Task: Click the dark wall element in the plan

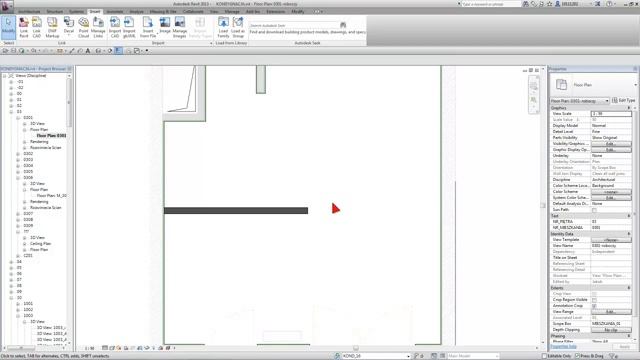Action: click(236, 211)
